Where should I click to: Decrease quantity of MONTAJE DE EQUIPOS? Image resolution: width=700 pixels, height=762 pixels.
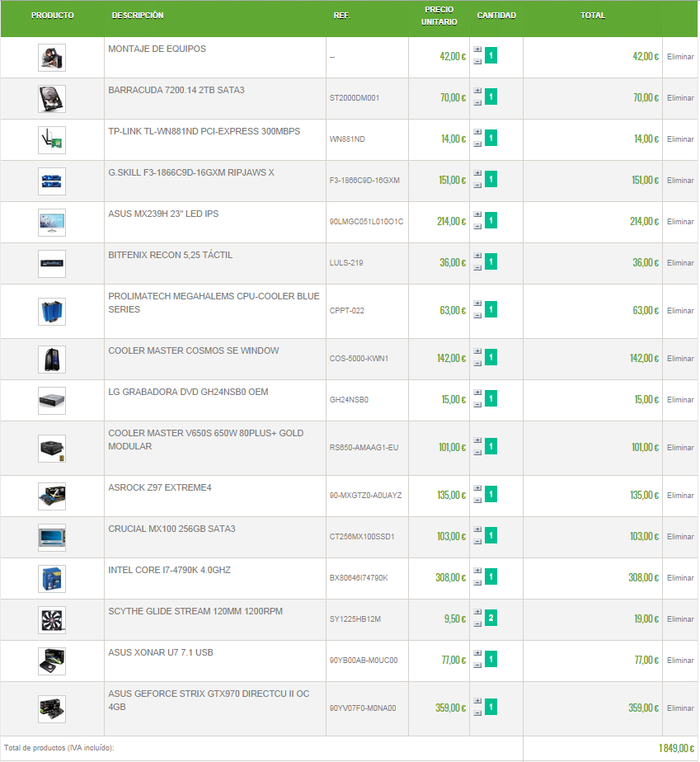(x=477, y=62)
